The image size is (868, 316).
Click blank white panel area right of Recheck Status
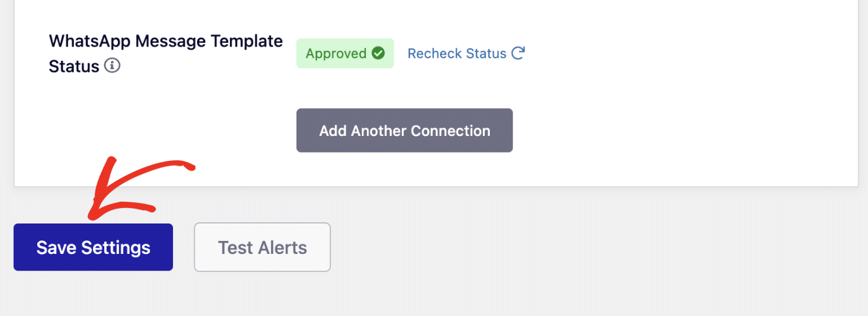coord(682,53)
